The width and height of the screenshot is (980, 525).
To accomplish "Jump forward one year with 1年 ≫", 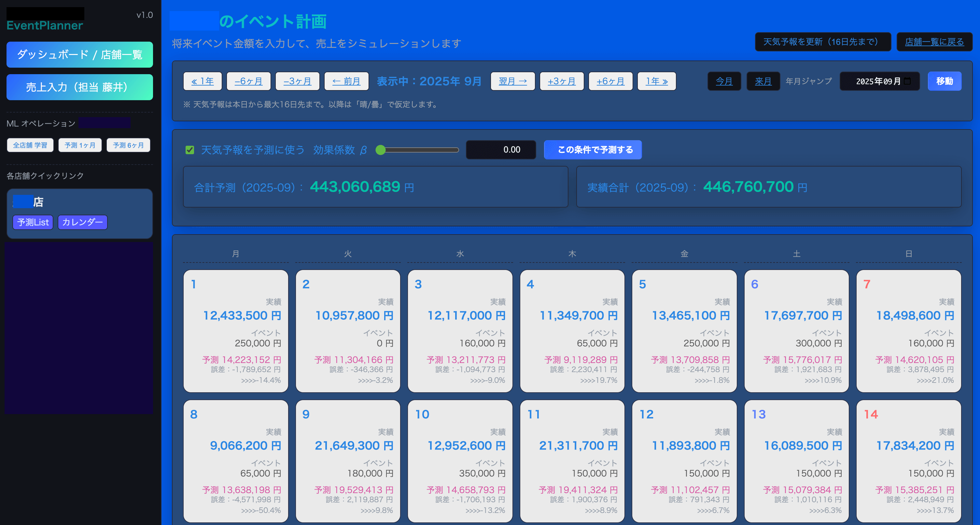I will (656, 81).
